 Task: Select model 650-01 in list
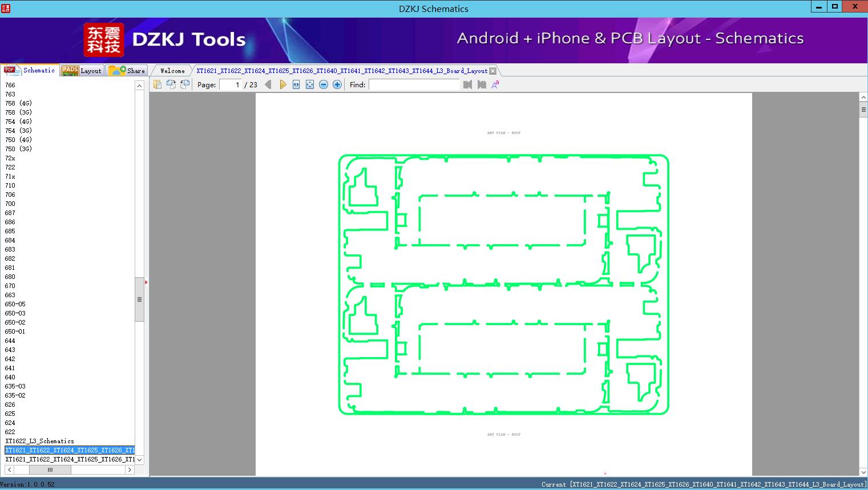(x=15, y=331)
